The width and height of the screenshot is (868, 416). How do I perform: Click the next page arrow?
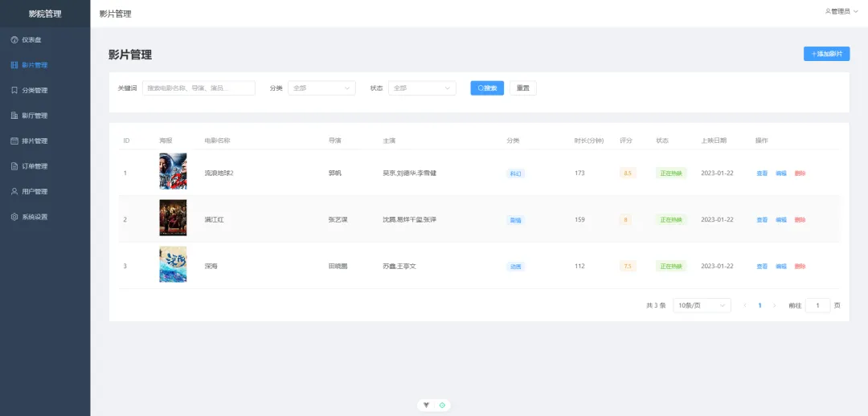click(x=775, y=305)
